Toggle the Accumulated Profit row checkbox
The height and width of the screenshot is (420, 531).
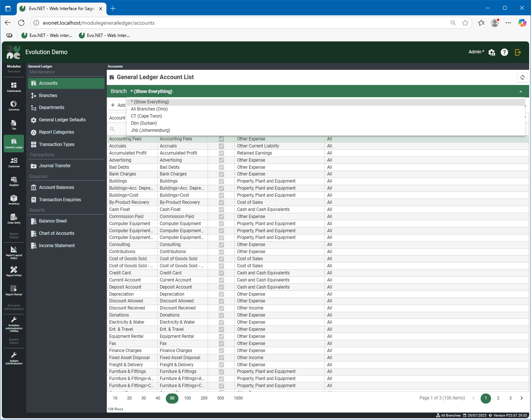(x=221, y=153)
